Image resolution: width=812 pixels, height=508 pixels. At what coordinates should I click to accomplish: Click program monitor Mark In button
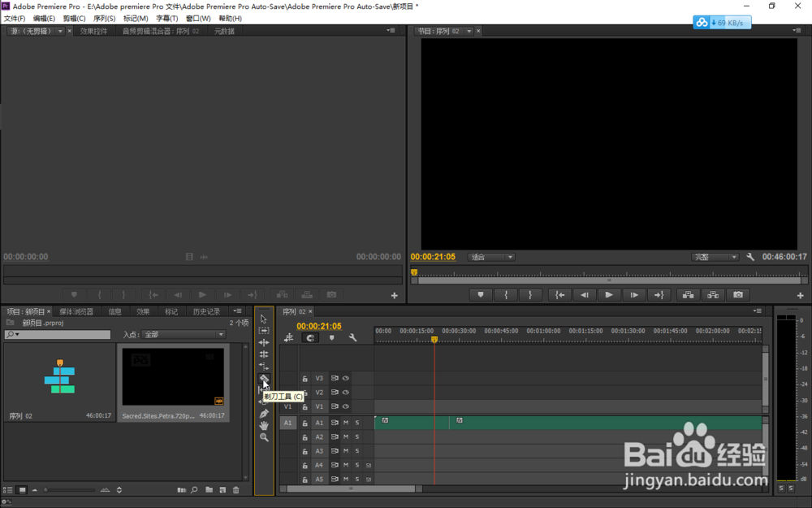[505, 295]
